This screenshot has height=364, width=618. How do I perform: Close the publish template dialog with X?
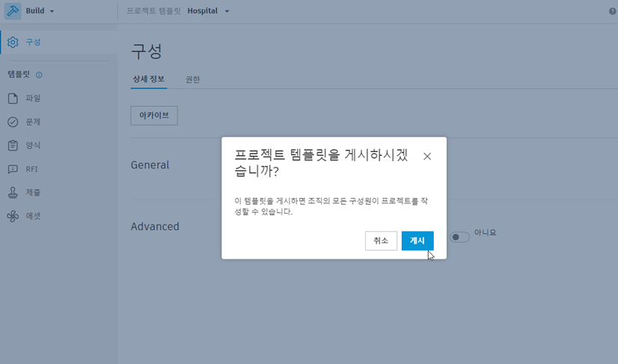[427, 156]
